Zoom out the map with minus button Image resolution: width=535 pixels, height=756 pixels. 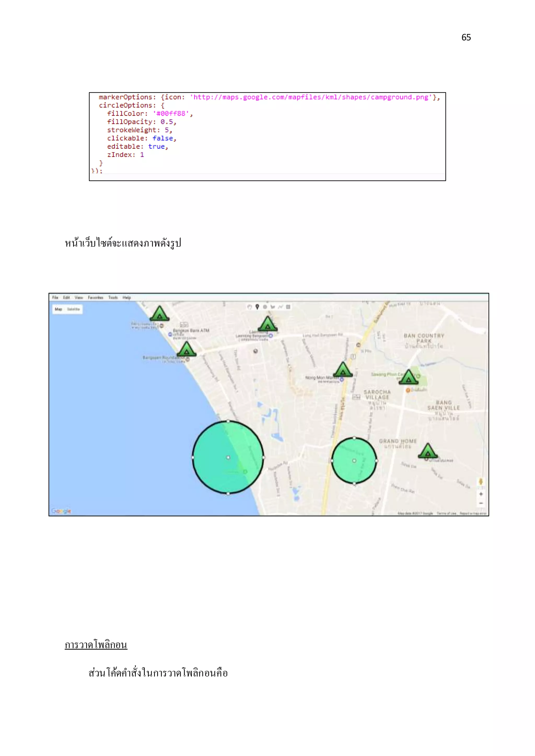[481, 503]
